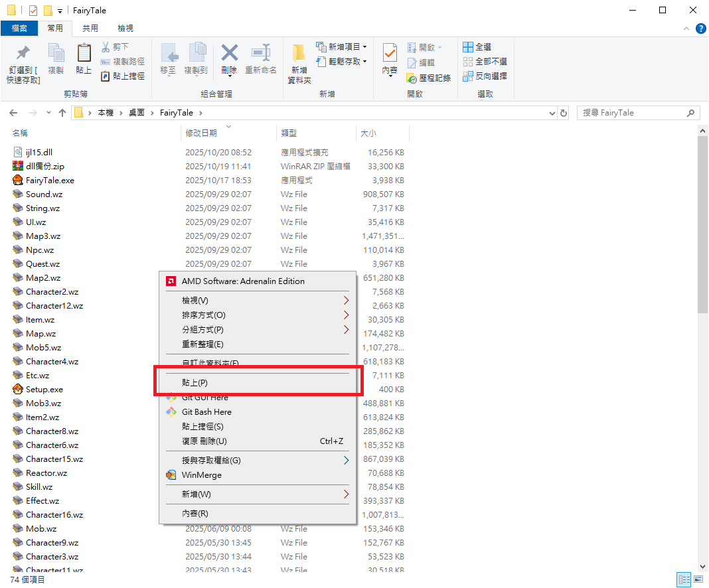The width and height of the screenshot is (709, 588).
Task: Select Git Bash Here from context menu
Action: 206,412
